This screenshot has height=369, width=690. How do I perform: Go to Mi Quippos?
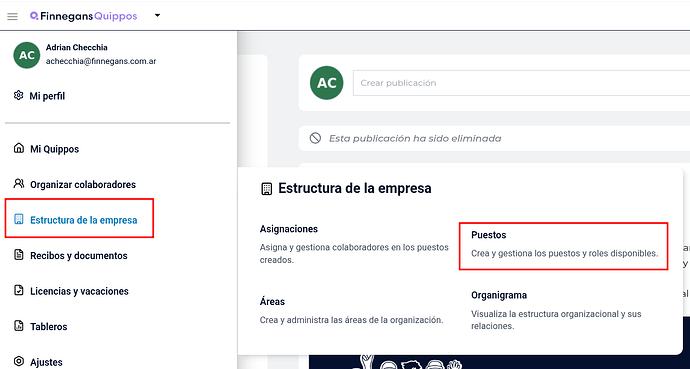pos(55,149)
